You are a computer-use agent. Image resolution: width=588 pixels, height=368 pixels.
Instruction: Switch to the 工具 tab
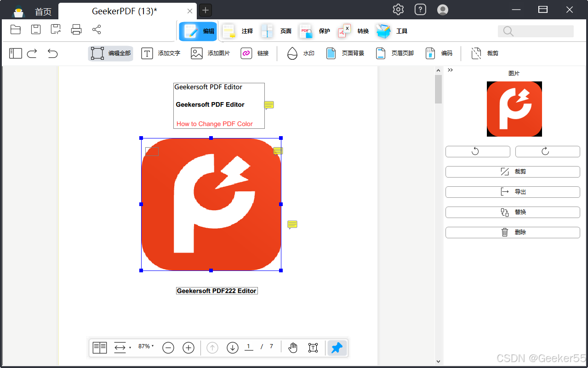coord(392,31)
